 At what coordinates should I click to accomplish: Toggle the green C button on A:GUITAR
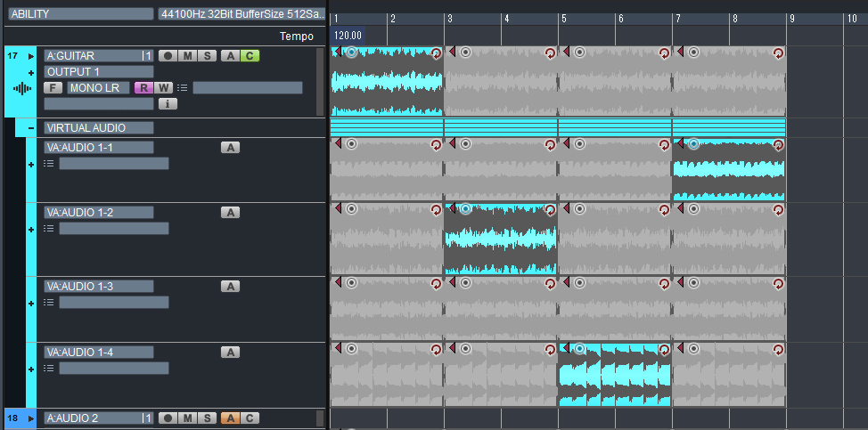(250, 56)
